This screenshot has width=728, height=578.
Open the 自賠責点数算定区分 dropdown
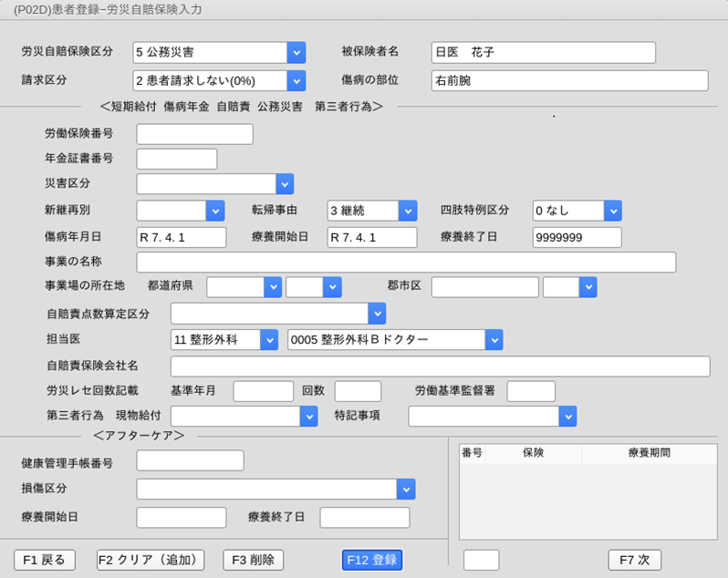(377, 314)
